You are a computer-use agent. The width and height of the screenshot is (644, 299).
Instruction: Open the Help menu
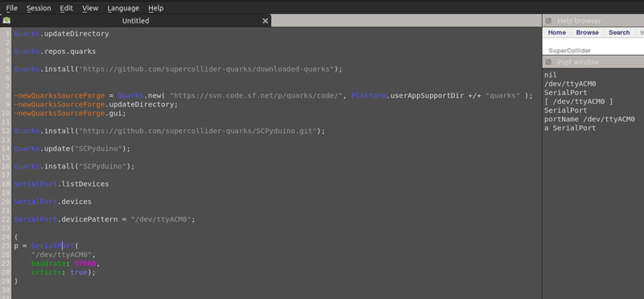coord(155,8)
